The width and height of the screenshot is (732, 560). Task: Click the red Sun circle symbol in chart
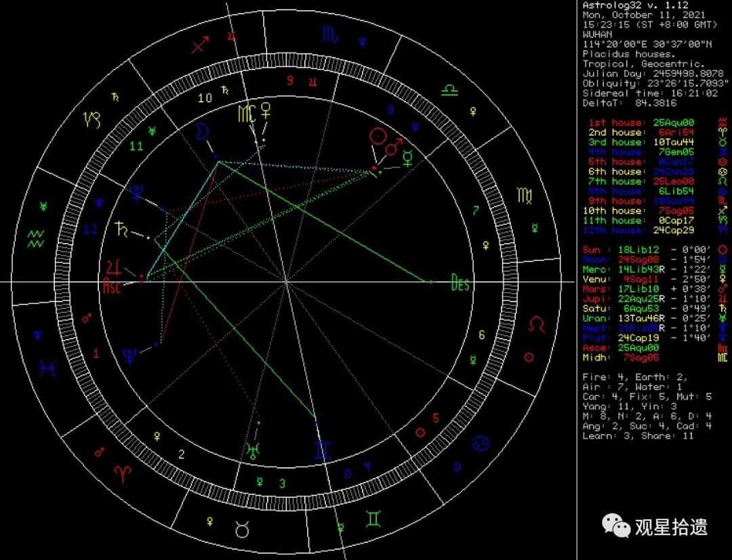click(378, 136)
